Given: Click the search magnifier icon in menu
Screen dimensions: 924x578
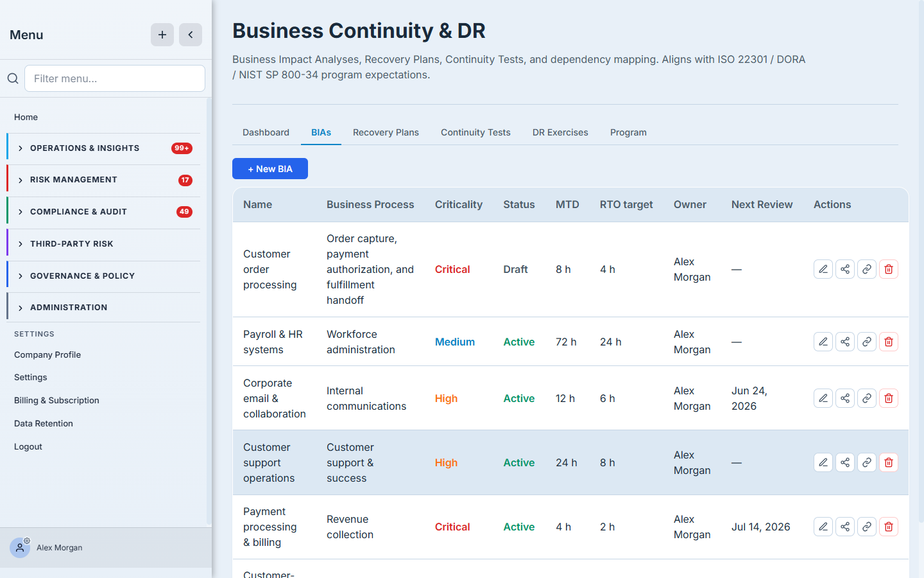Looking at the screenshot, I should click(13, 78).
